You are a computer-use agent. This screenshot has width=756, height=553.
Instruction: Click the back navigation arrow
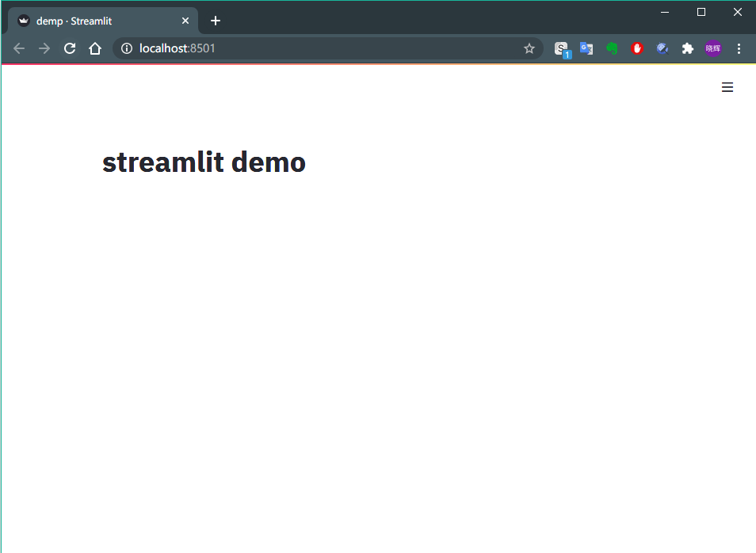(19, 48)
